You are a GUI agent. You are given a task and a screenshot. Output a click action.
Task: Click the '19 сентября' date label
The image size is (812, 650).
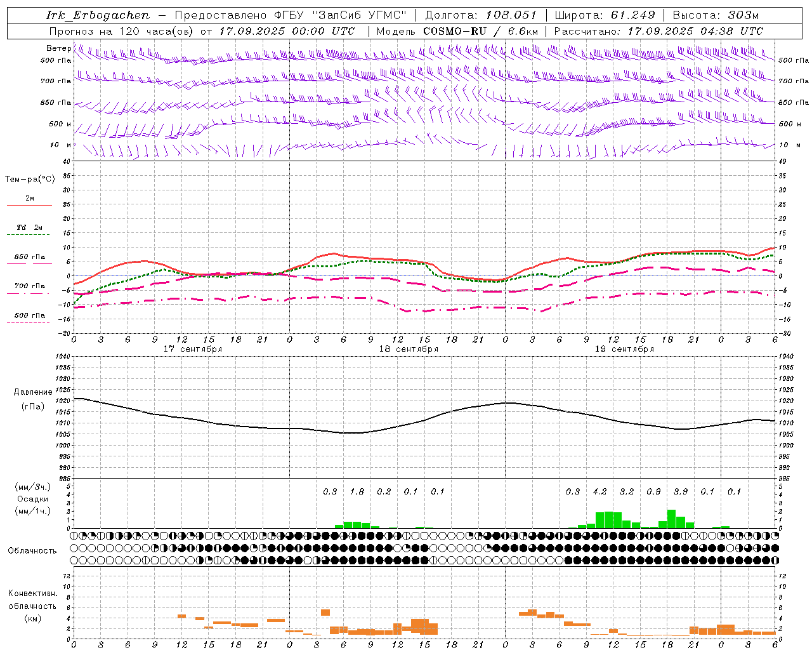(624, 349)
